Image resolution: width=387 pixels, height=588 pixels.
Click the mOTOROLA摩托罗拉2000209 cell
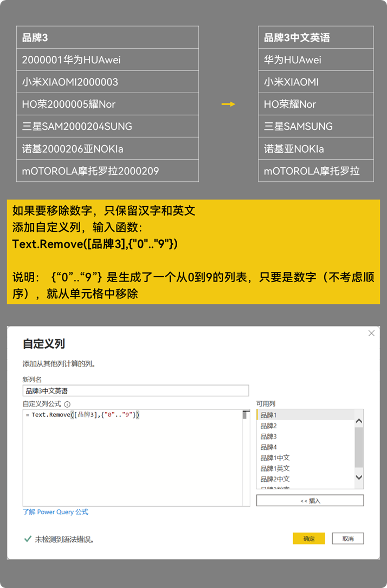pyautogui.click(x=107, y=171)
